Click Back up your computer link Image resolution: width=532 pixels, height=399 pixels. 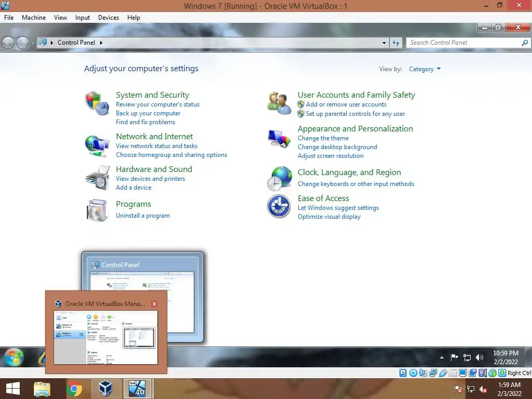[148, 113]
